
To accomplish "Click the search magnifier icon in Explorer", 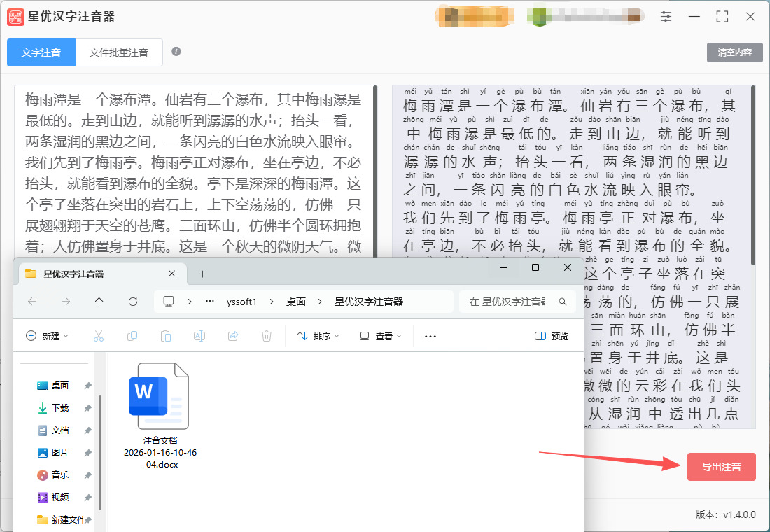I will pyautogui.click(x=563, y=302).
